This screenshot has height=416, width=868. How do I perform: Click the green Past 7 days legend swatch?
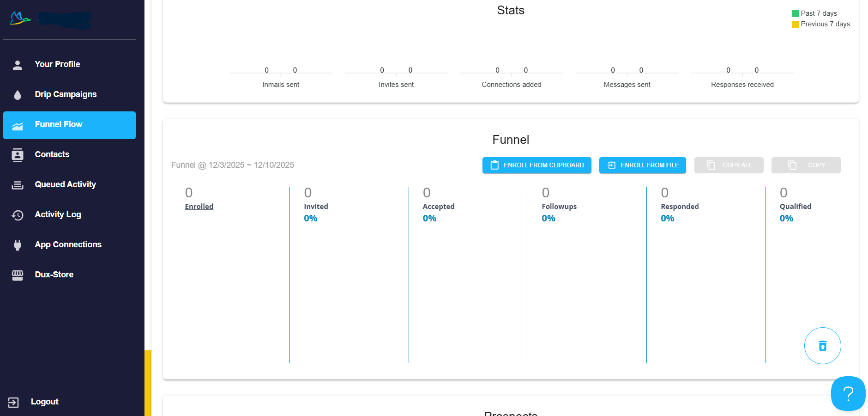click(796, 13)
